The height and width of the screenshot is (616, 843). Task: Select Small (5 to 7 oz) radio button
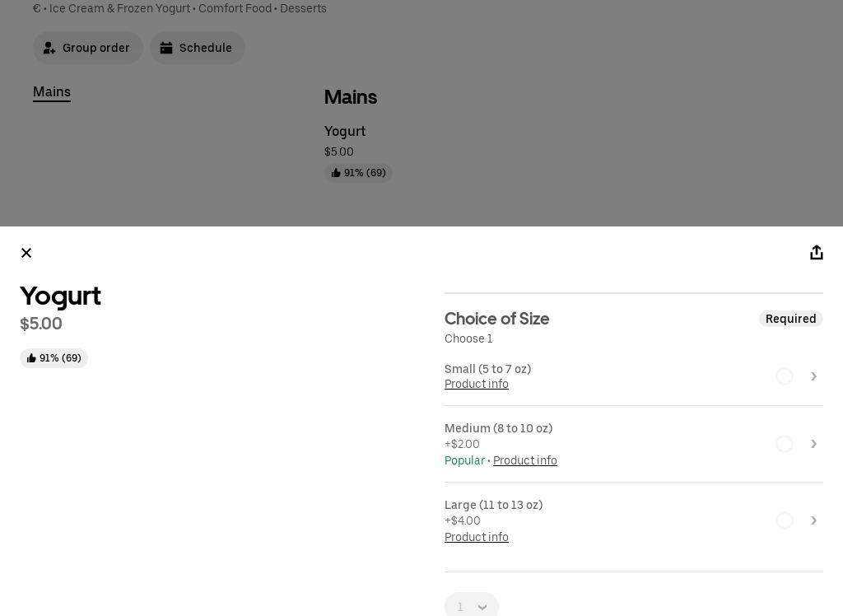point(785,376)
